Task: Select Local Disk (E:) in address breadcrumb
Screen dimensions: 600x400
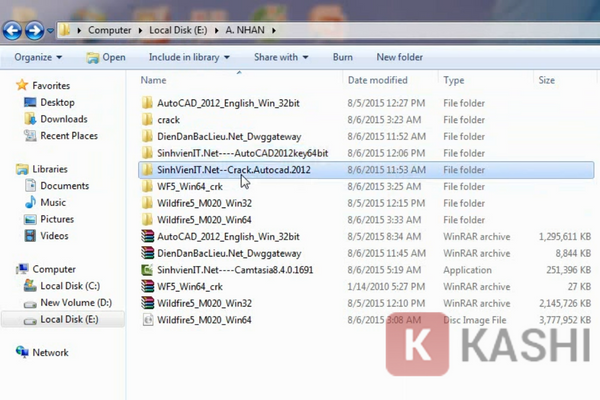Action: click(178, 30)
